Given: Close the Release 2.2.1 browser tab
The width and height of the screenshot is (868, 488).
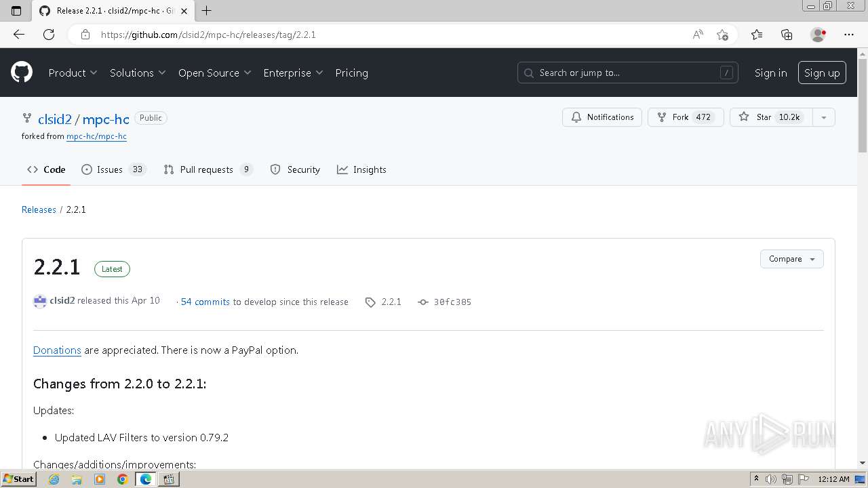Looking at the screenshot, I should (x=184, y=11).
